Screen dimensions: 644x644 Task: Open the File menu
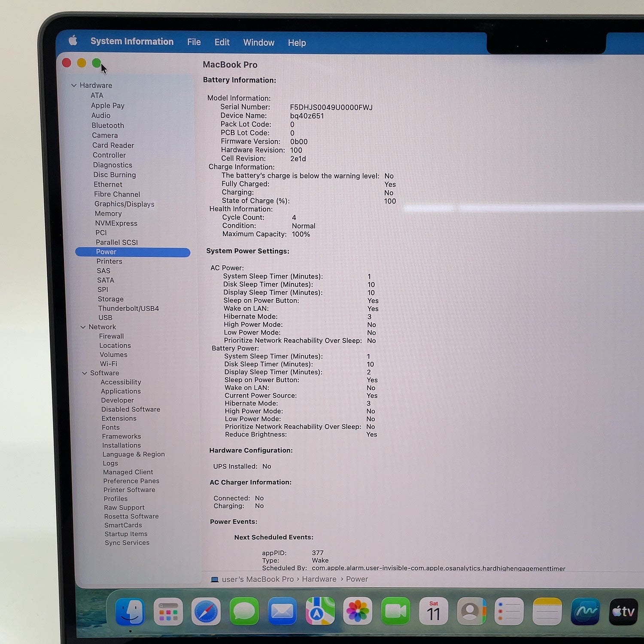(x=194, y=42)
